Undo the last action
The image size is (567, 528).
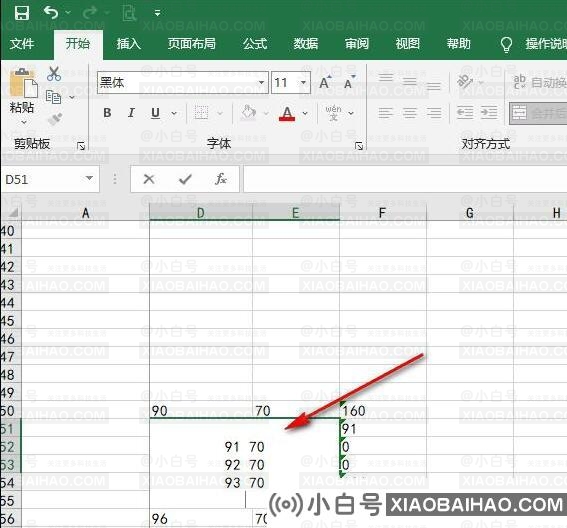51,13
